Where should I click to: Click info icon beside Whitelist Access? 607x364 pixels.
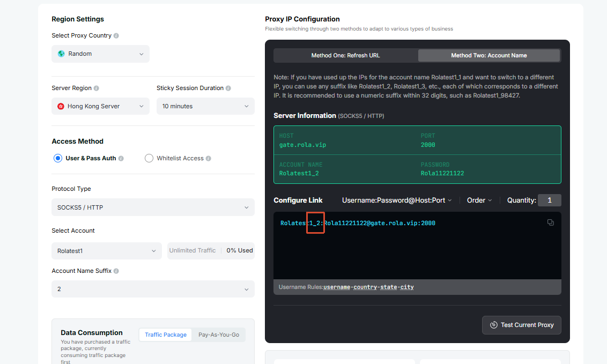coord(209,158)
